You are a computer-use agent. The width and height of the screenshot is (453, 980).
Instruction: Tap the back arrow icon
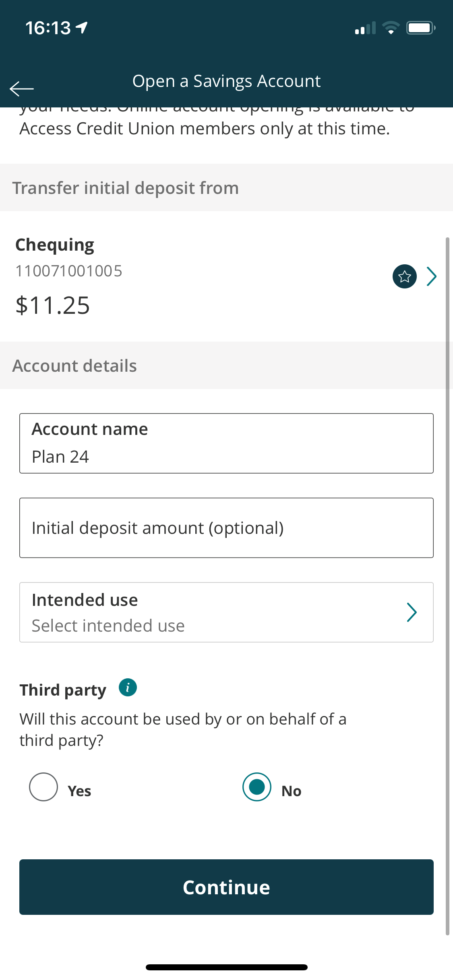pyautogui.click(x=22, y=89)
